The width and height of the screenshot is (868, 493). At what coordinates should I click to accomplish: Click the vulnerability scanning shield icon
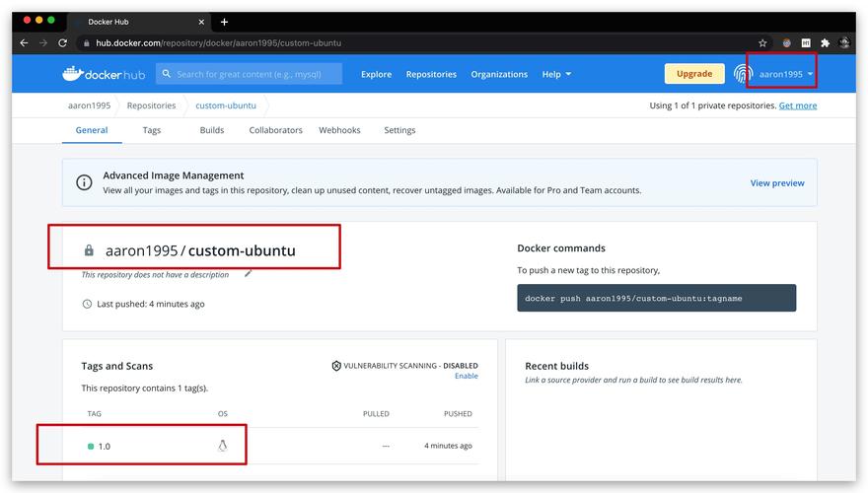(x=336, y=366)
